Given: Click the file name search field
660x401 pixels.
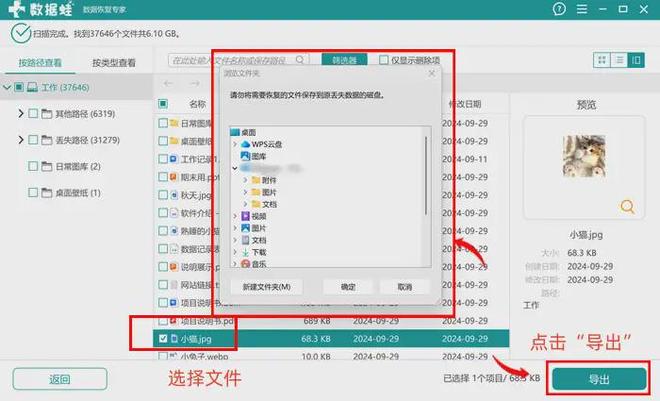Looking at the screenshot, I should point(239,60).
